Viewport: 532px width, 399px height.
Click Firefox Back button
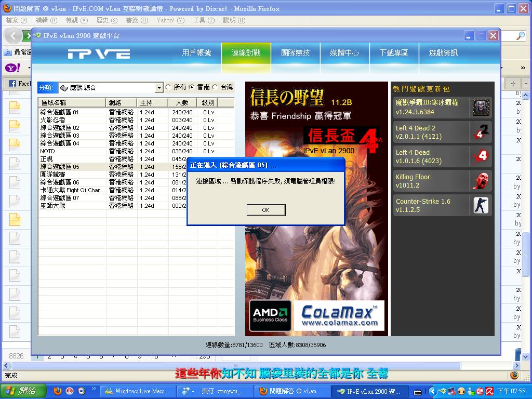pos(13,36)
